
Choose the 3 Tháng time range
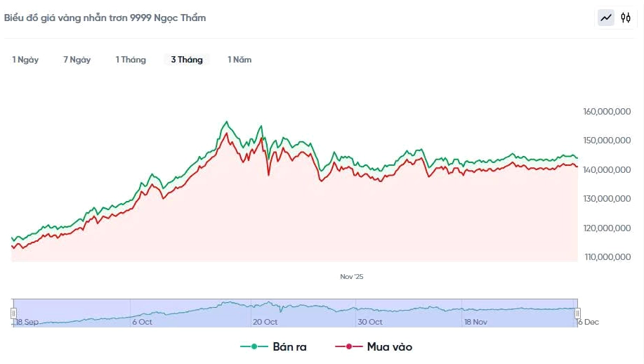187,60
